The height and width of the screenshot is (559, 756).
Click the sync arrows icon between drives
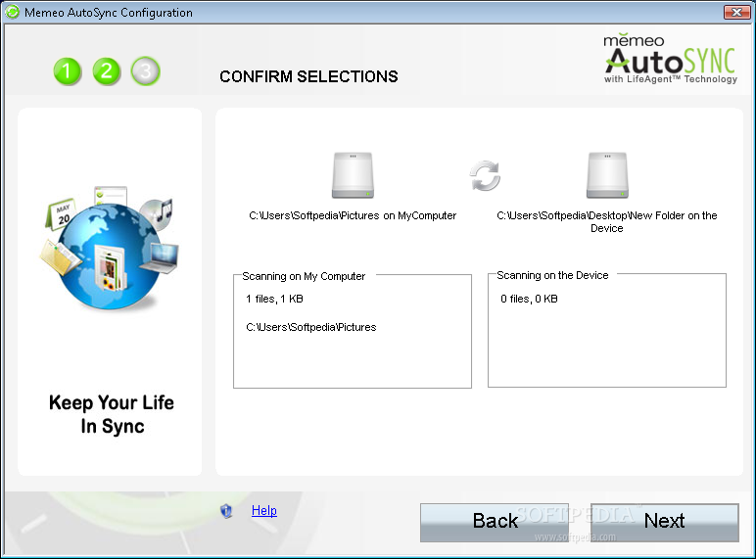485,176
